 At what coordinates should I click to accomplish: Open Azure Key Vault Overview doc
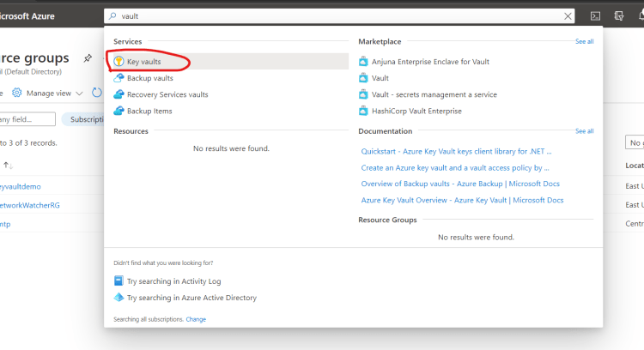pyautogui.click(x=462, y=200)
